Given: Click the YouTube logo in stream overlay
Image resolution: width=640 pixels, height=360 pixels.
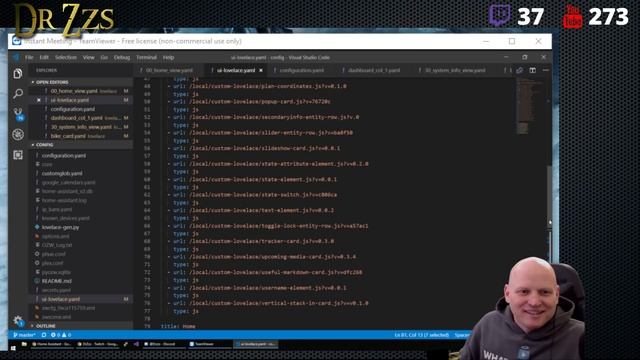Looking at the screenshot, I should (573, 17).
